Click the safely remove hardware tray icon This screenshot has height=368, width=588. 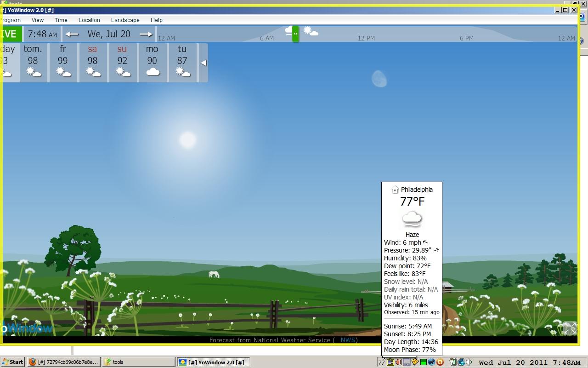click(452, 362)
